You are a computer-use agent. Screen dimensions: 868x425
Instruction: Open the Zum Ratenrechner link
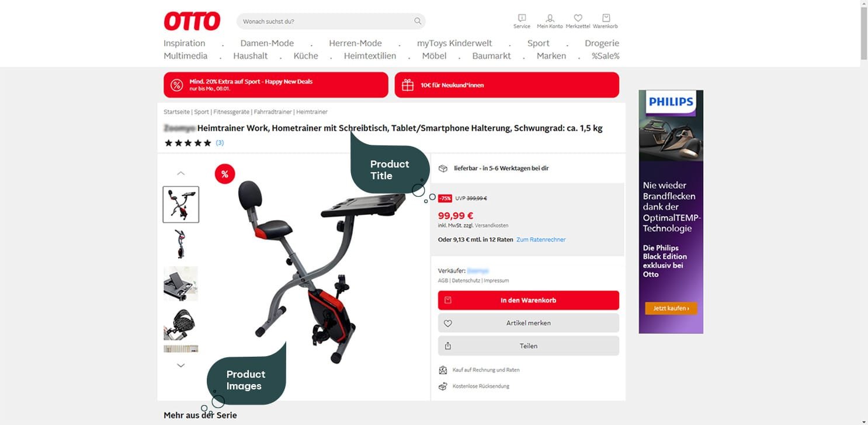(x=541, y=239)
